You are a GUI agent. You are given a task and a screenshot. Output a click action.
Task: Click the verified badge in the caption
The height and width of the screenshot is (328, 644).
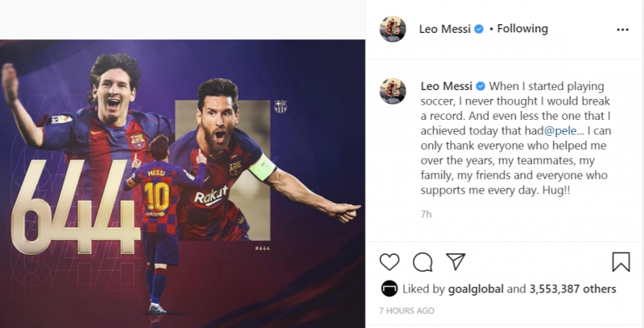point(480,86)
